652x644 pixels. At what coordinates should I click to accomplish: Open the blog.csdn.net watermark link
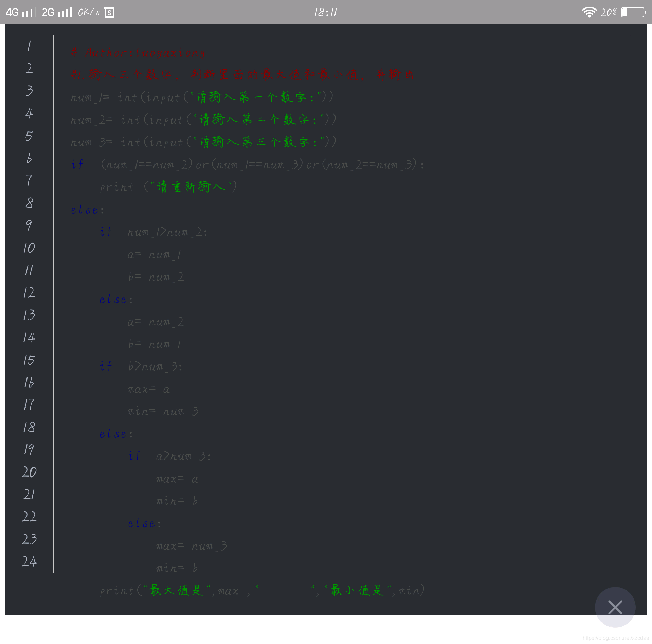tap(616, 638)
